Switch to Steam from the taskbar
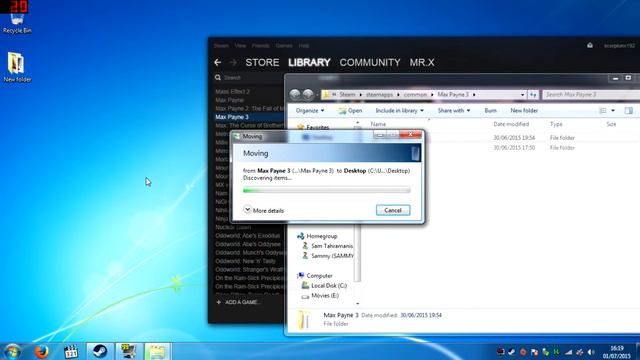This screenshot has width=640, height=360. [x=100, y=351]
